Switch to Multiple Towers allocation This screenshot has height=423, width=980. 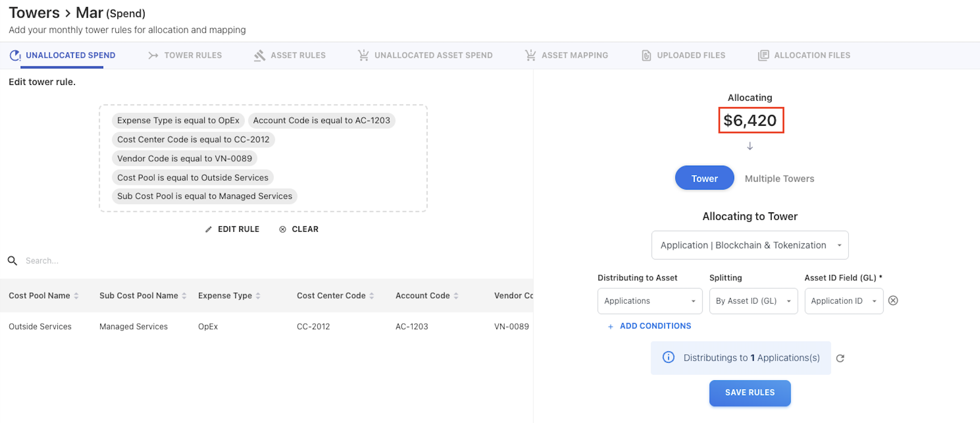click(779, 178)
